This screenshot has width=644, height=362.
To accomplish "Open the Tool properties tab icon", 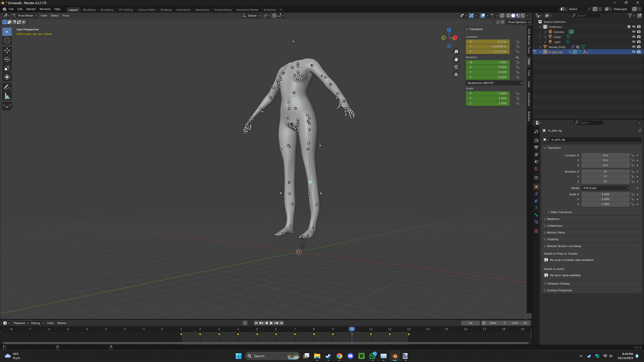I will click(536, 131).
